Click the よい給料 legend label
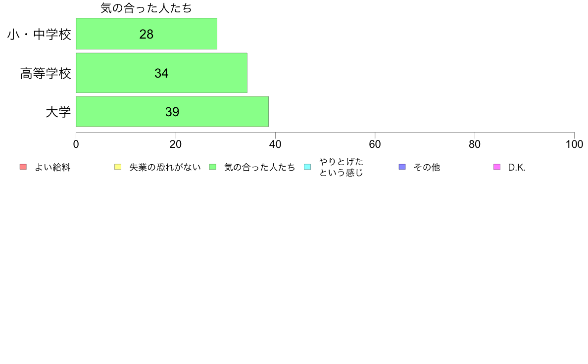 52,168
